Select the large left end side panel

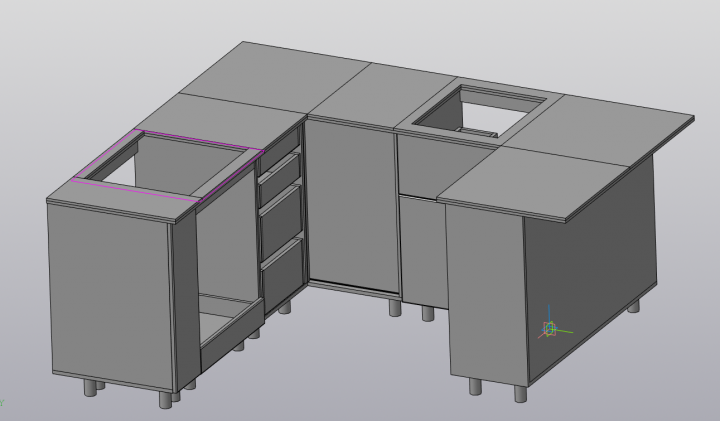click(112, 298)
